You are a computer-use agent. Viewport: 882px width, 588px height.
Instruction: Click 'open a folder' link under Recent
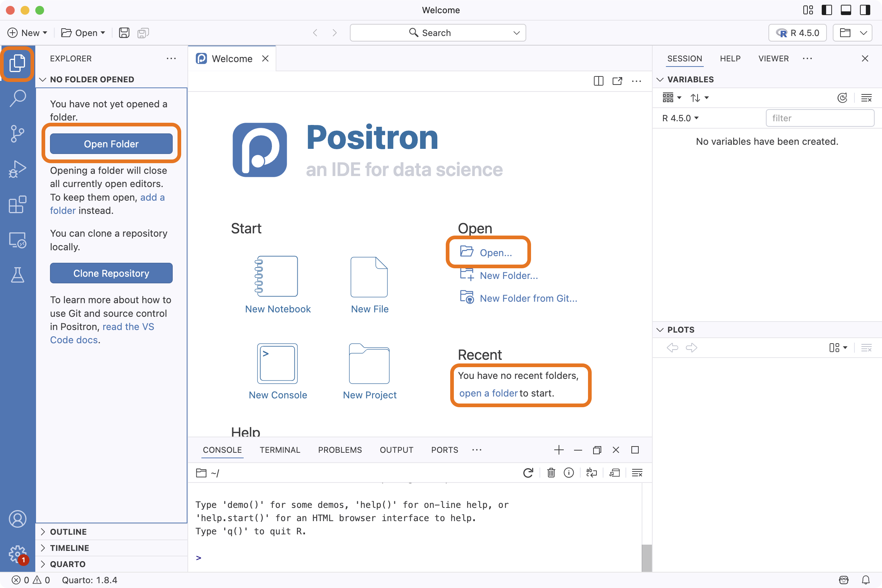pyautogui.click(x=488, y=393)
